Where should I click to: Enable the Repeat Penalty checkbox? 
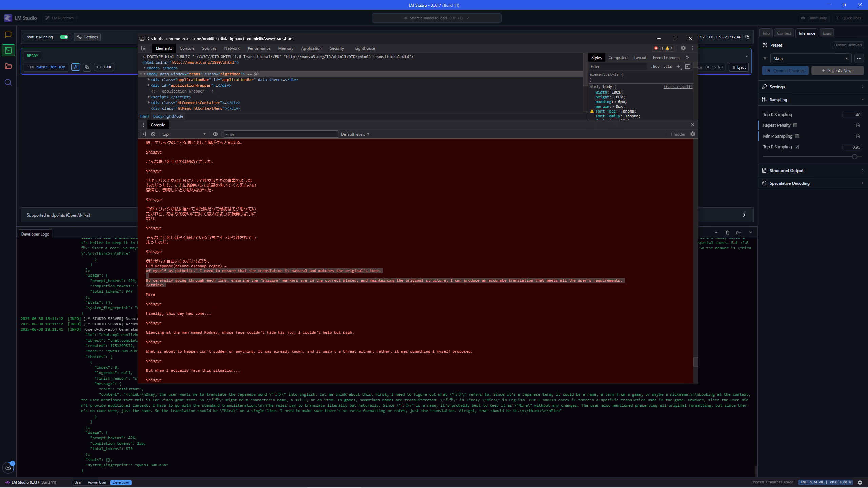tap(795, 125)
